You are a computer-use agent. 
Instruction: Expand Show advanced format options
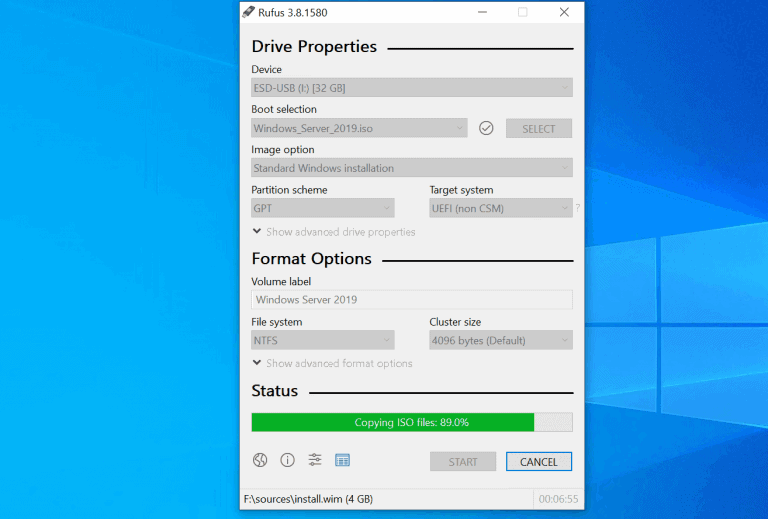click(332, 363)
